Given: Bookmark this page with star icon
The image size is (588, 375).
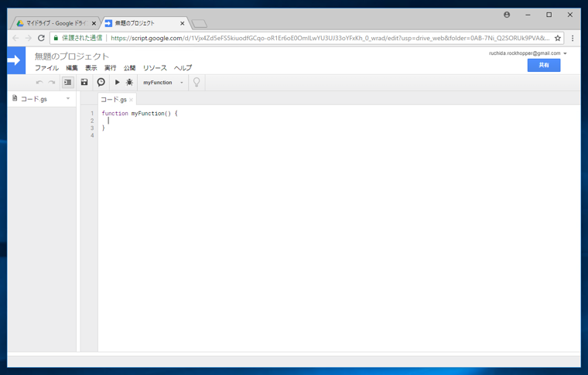Looking at the screenshot, I should (558, 38).
